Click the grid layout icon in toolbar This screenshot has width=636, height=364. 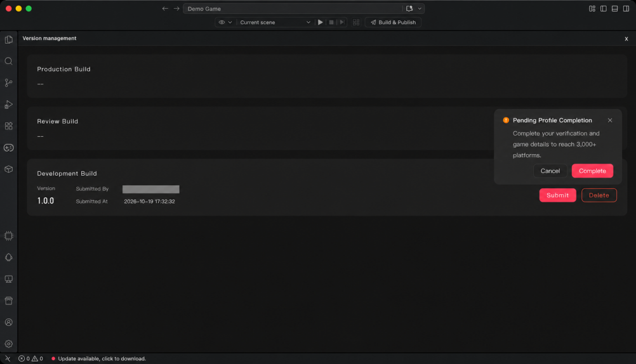356,22
